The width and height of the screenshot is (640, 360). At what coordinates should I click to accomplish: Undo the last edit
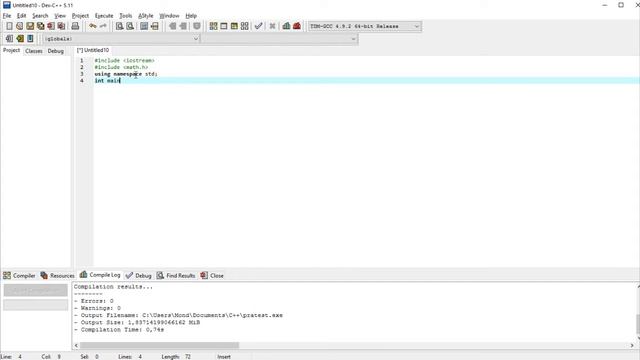(93, 26)
